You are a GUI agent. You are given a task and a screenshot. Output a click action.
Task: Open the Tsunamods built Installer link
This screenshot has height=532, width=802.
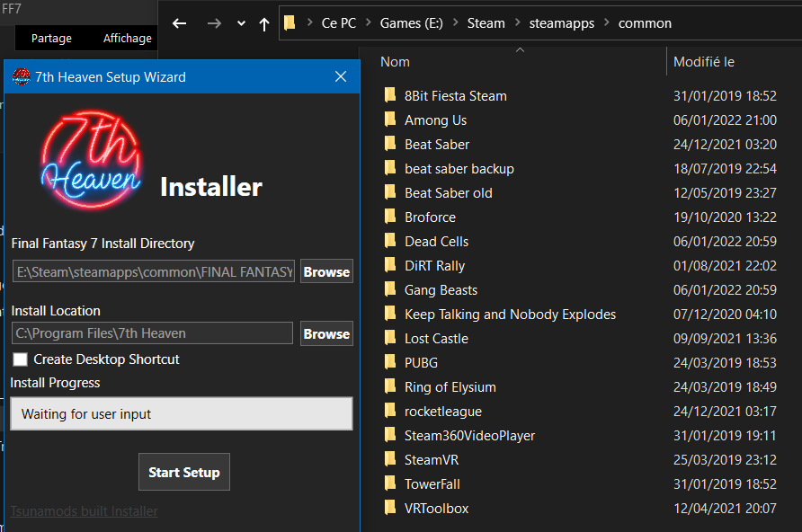click(85, 511)
